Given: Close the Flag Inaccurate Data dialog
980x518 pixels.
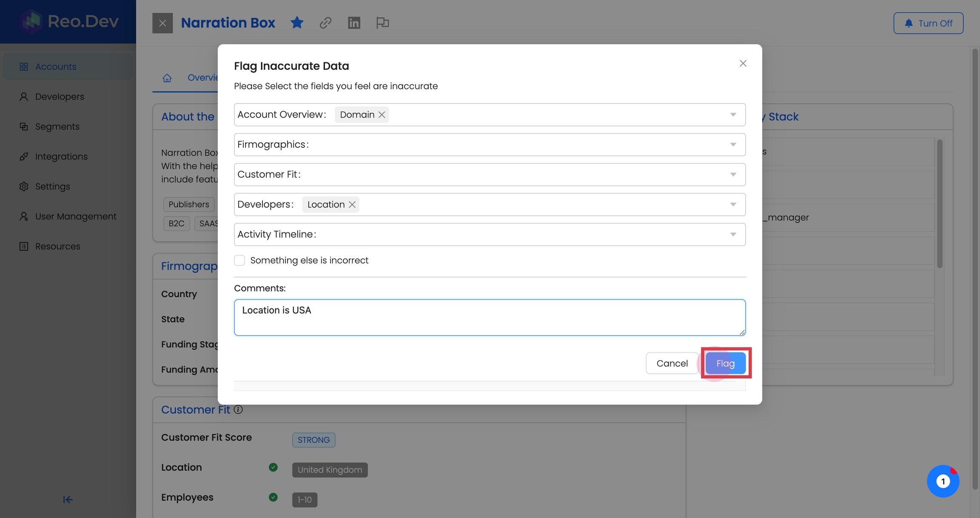Looking at the screenshot, I should click(x=743, y=63).
